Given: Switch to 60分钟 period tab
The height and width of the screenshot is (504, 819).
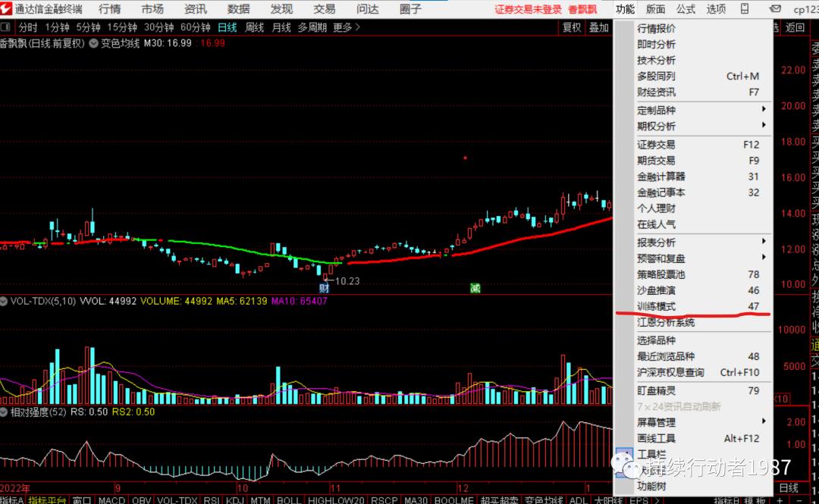Looking at the screenshot, I should pos(196,27).
